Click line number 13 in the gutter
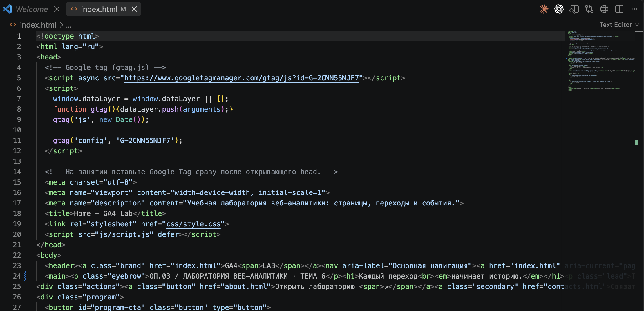The height and width of the screenshot is (311, 644). tap(17, 161)
